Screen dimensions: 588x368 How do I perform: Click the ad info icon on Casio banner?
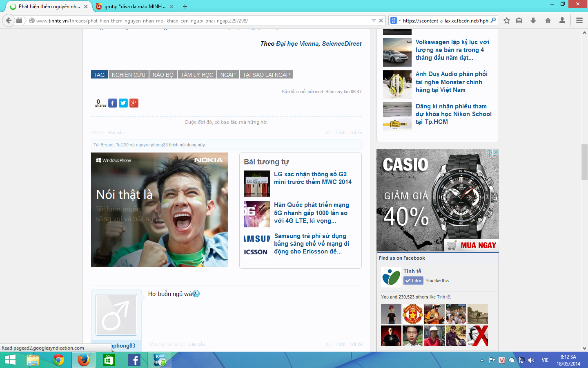(x=489, y=152)
